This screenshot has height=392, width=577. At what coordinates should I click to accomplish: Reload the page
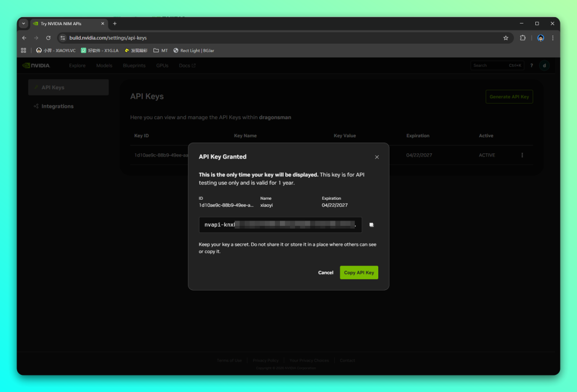pyautogui.click(x=48, y=38)
